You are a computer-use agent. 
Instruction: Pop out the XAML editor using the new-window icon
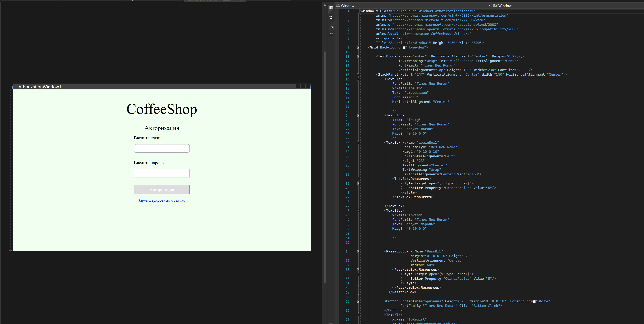[x=331, y=34]
